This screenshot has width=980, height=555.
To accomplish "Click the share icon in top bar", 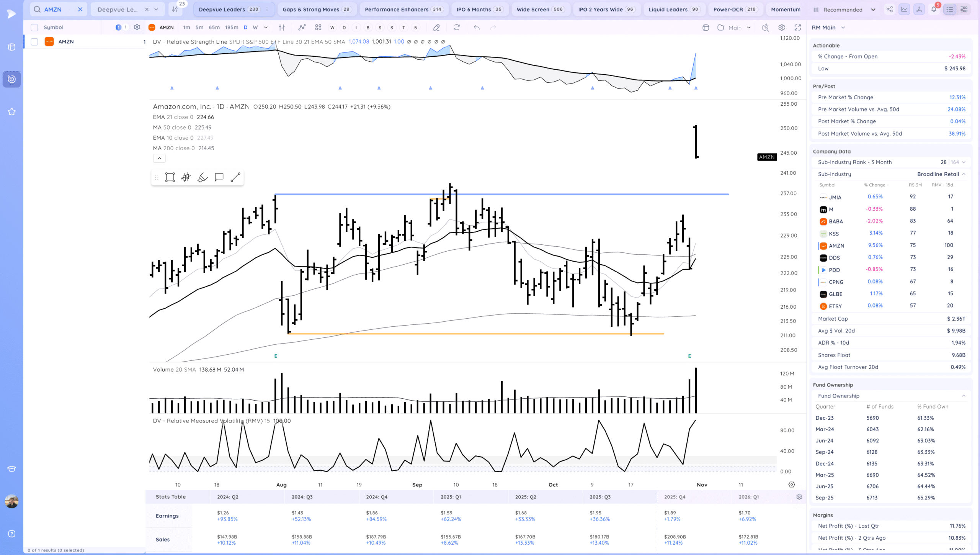I will [x=890, y=10].
